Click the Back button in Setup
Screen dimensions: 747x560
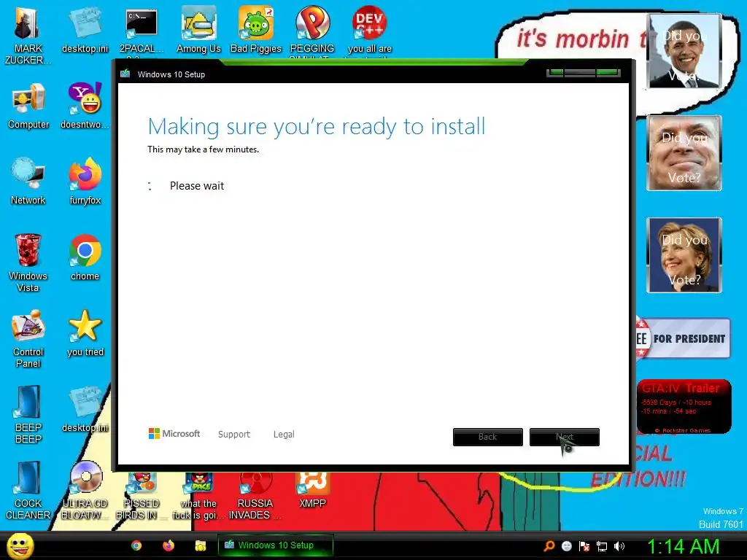coord(487,437)
